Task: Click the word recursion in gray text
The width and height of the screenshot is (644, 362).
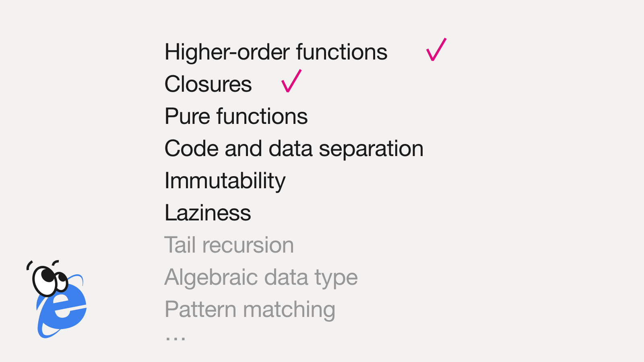Action: (x=248, y=245)
